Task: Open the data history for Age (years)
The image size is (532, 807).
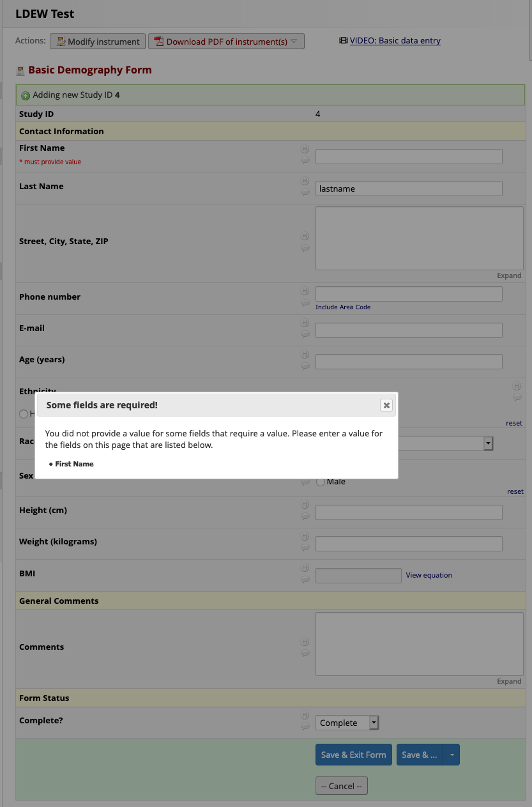Action: pos(305,353)
